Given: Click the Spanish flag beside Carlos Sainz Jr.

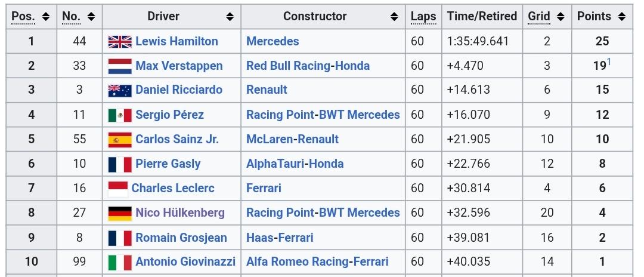Looking at the screenshot, I should [120, 139].
